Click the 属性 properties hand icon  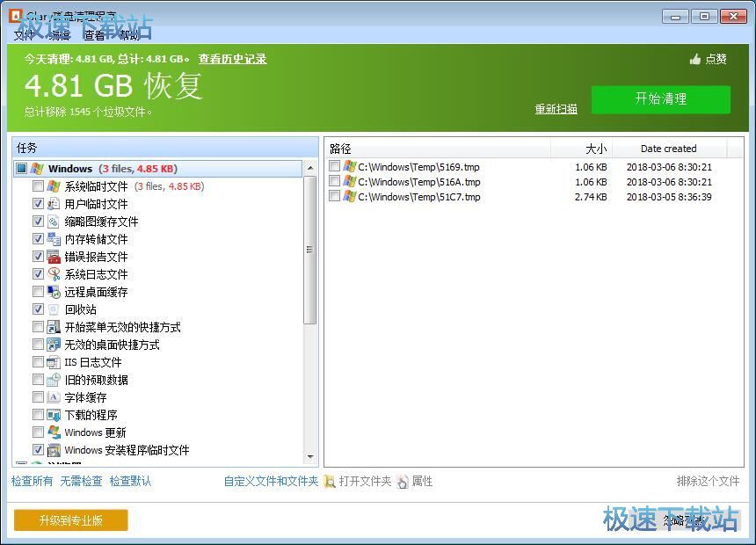coord(403,482)
